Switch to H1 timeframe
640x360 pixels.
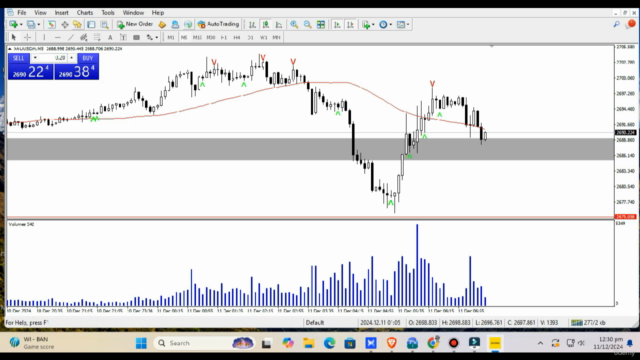[x=224, y=37]
